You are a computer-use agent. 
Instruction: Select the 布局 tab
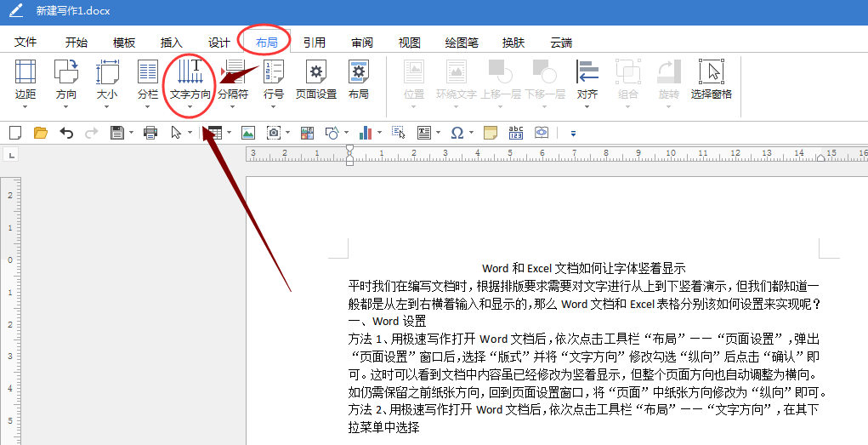click(266, 43)
